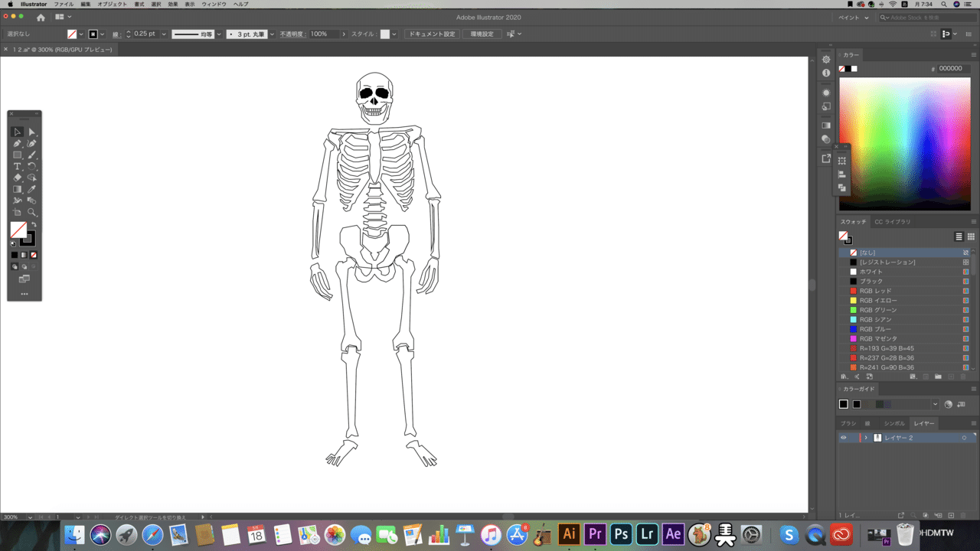980x551 pixels.
Task: Click the Home icon in top bar
Action: 41,17
